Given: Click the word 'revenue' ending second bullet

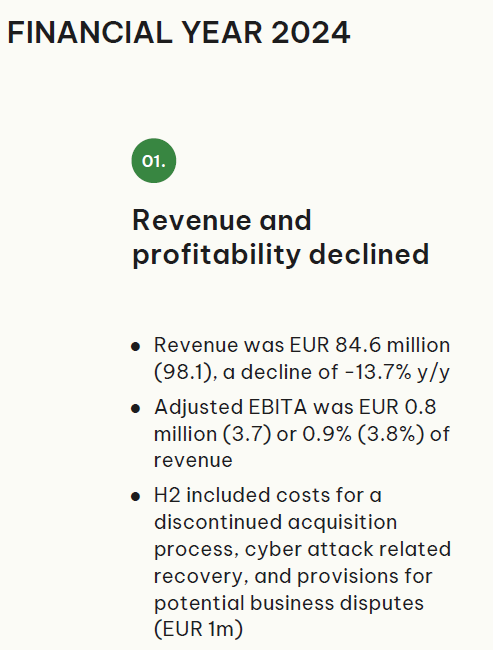Looking at the screenshot, I should (193, 461).
